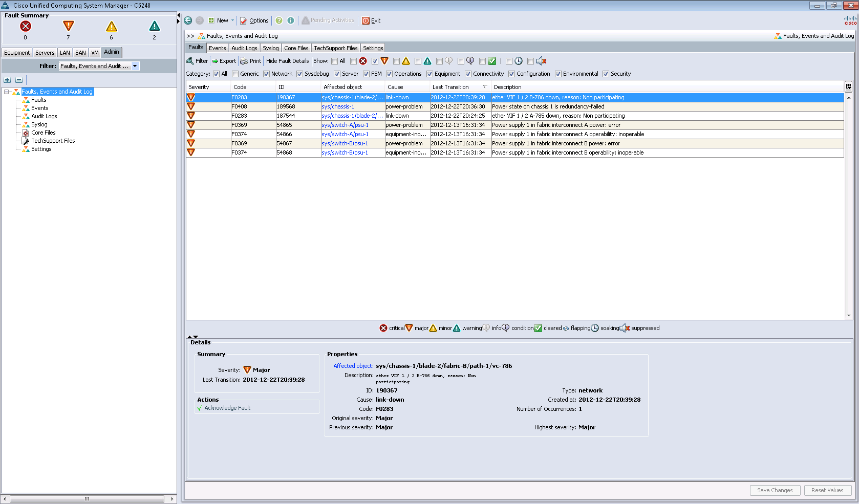Image resolution: width=859 pixels, height=504 pixels.
Task: Open the Syslog tab
Action: pos(271,48)
